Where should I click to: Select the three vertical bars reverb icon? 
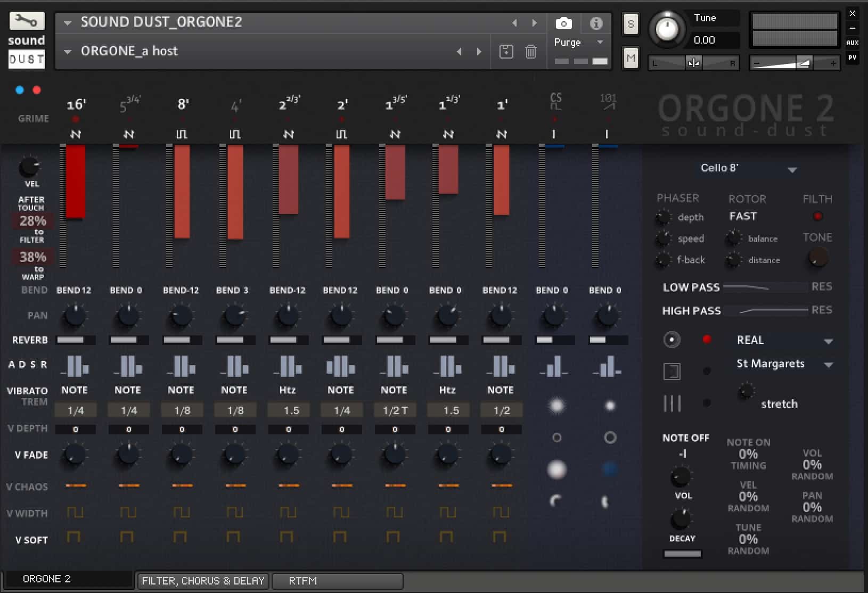[672, 403]
